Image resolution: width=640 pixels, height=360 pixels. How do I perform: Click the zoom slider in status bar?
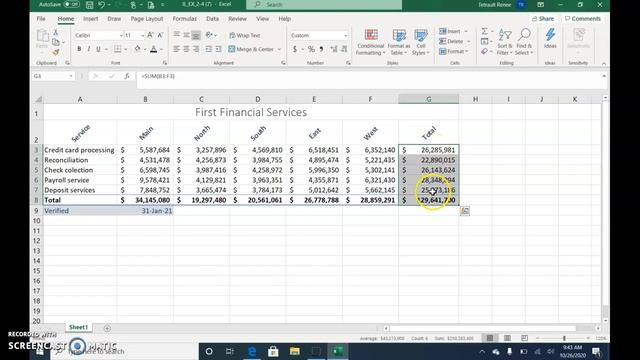[564, 338]
